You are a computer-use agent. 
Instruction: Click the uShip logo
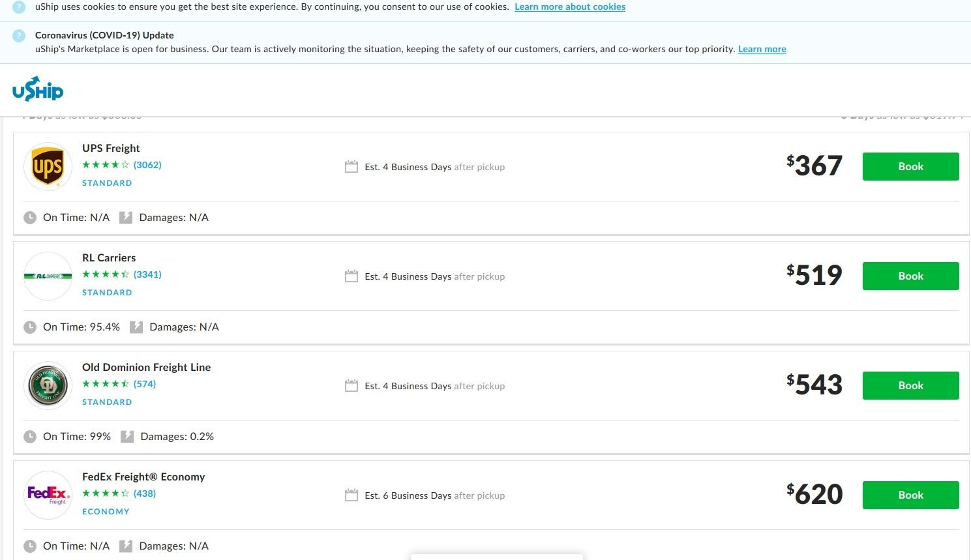click(x=38, y=89)
